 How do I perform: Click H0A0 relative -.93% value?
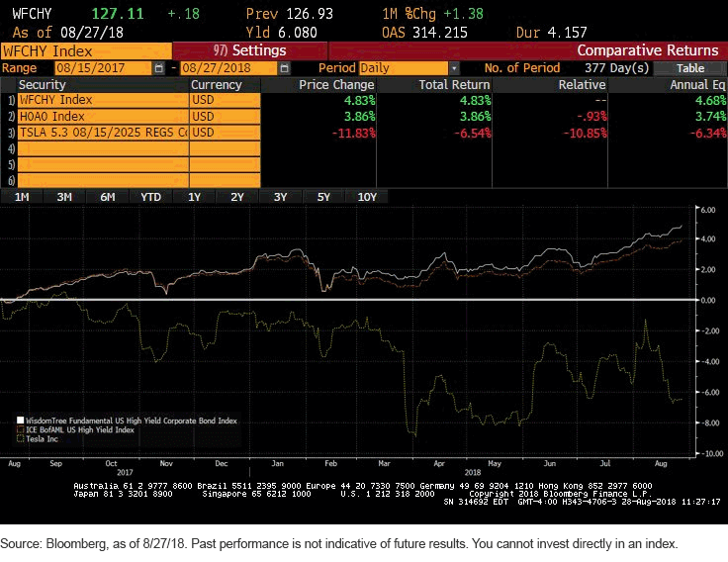591,117
